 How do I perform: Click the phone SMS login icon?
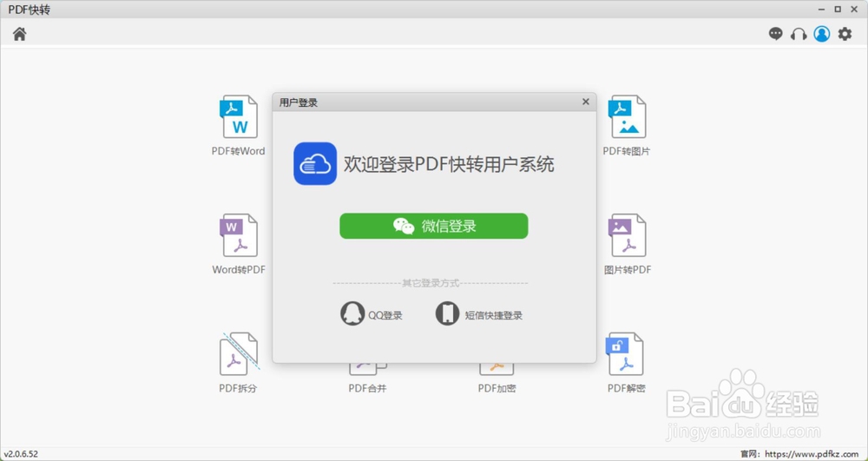[447, 313]
